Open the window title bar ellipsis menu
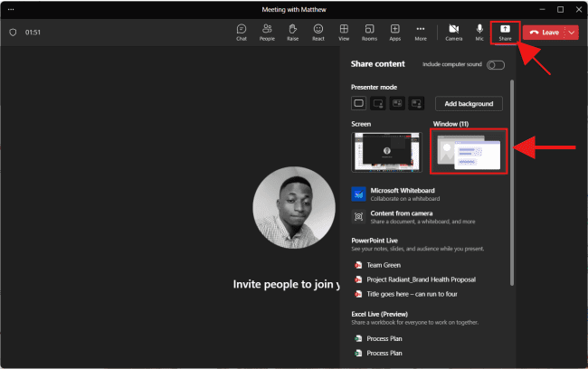The width and height of the screenshot is (588, 369). pyautogui.click(x=11, y=9)
